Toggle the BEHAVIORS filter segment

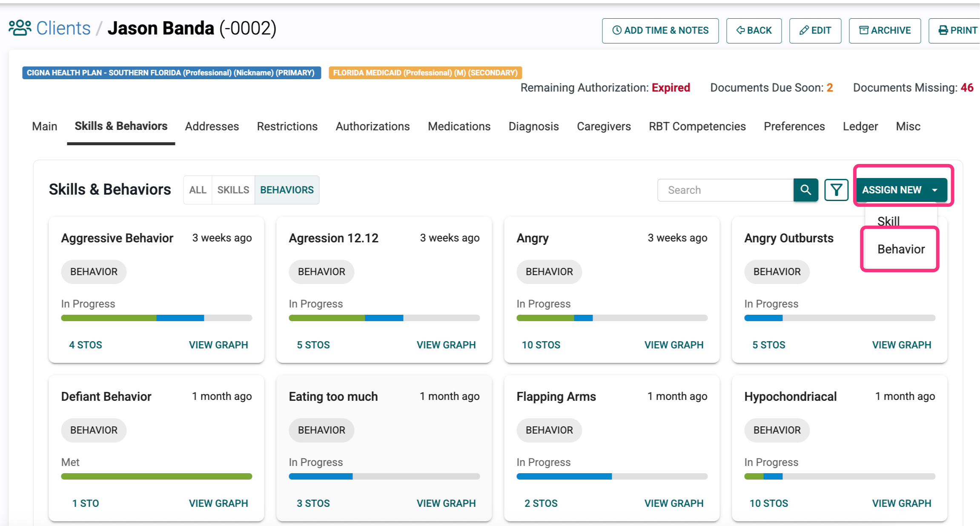click(287, 190)
